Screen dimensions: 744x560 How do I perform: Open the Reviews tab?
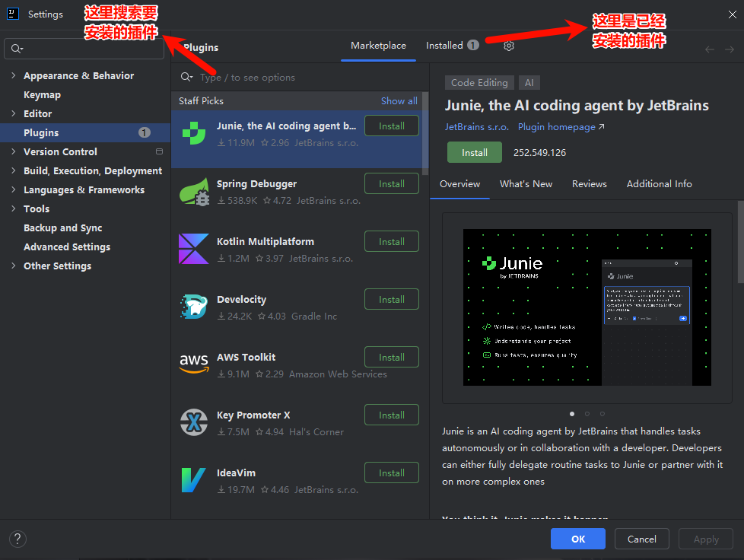pyautogui.click(x=590, y=184)
